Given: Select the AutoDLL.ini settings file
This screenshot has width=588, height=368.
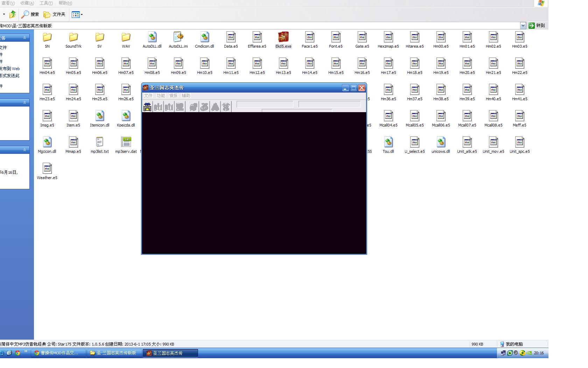Looking at the screenshot, I should (x=178, y=38).
